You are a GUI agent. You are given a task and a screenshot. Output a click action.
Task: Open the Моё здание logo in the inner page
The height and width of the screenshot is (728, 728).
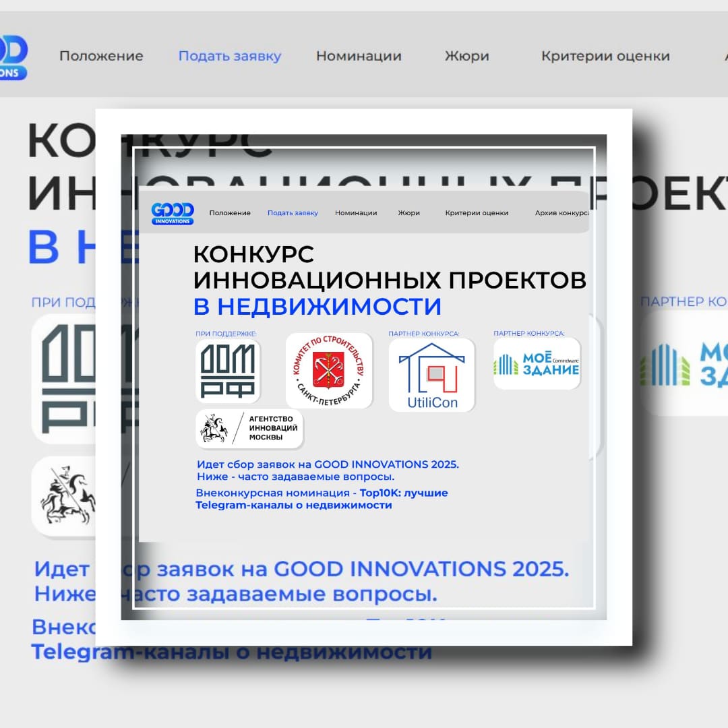(537, 363)
